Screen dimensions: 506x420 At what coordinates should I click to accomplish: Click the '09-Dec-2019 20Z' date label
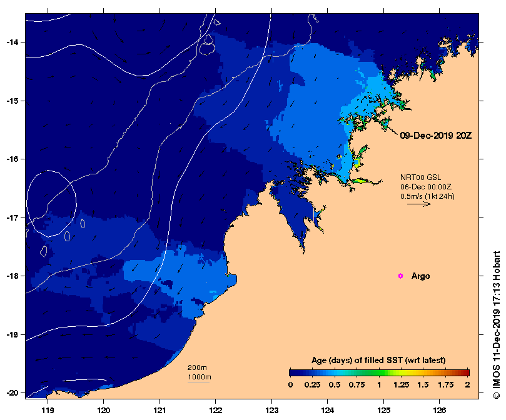[436, 136]
